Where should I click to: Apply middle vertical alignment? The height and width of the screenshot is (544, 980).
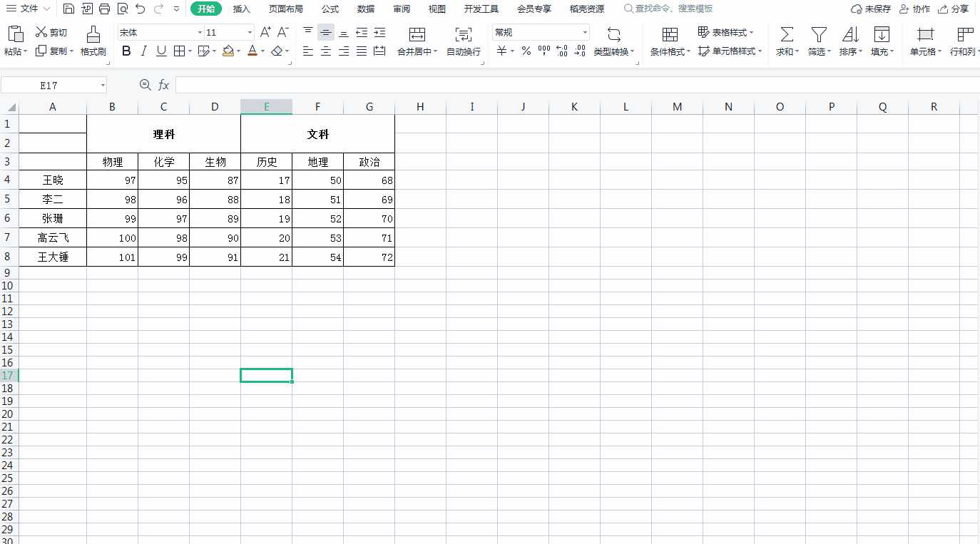click(x=326, y=32)
